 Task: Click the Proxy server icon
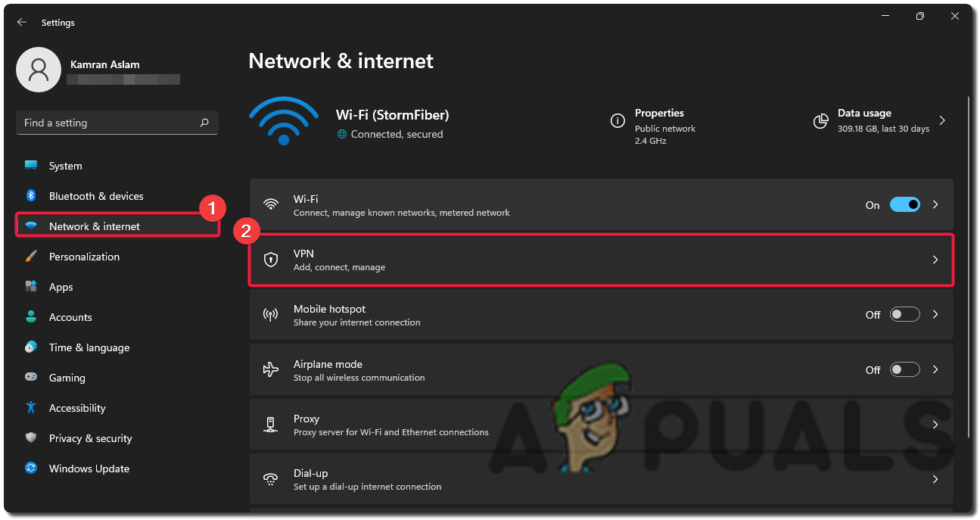(x=270, y=425)
